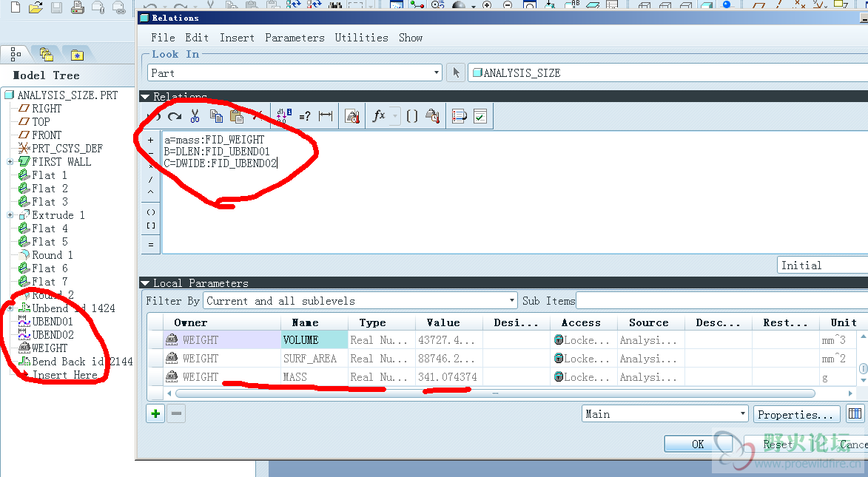The image size is (868, 477).
Task: Click inside the relations text editor
Action: (515, 192)
